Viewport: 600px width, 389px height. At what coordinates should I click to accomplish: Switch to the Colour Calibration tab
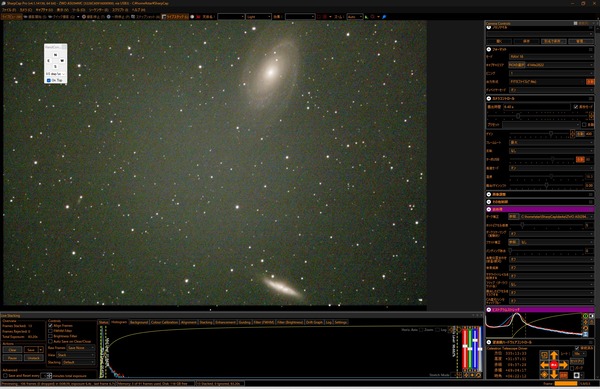[x=164, y=322]
